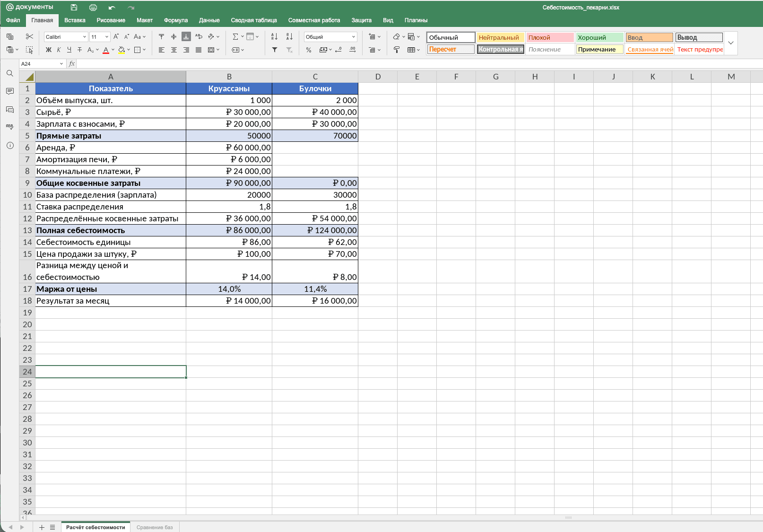The width and height of the screenshot is (763, 532).
Task: Apply the Примечание cell style
Action: [599, 49]
